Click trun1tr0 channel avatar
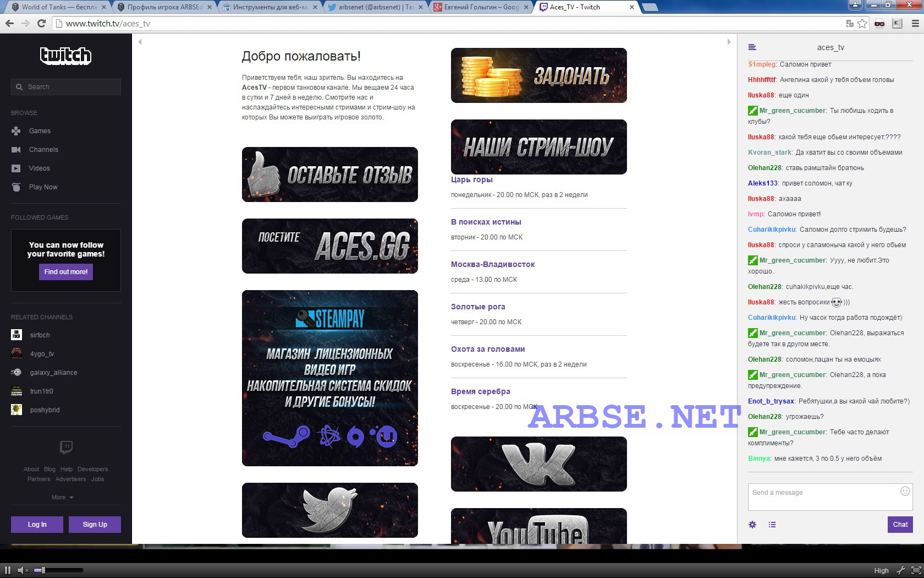Image resolution: width=924 pixels, height=578 pixels. (x=16, y=391)
